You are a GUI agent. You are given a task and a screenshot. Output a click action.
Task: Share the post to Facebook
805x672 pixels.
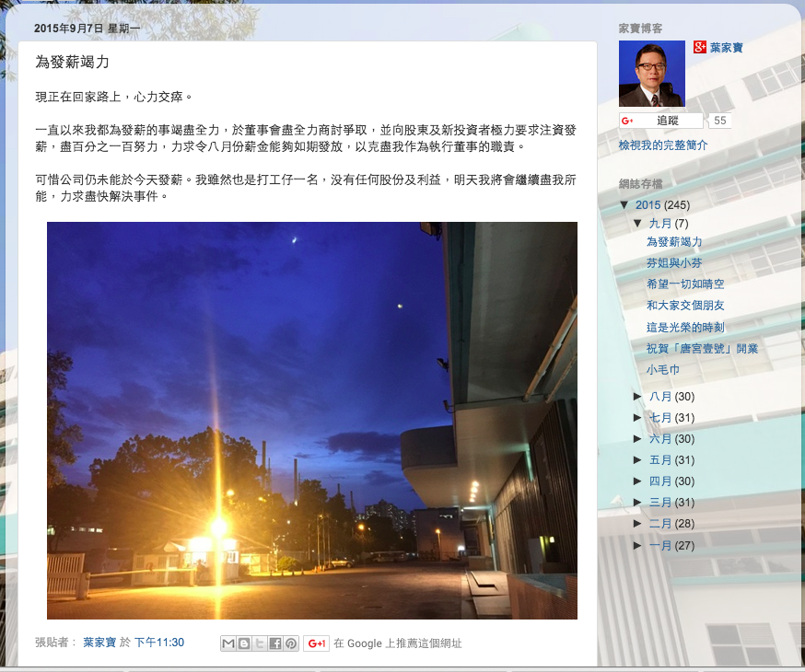click(275, 643)
